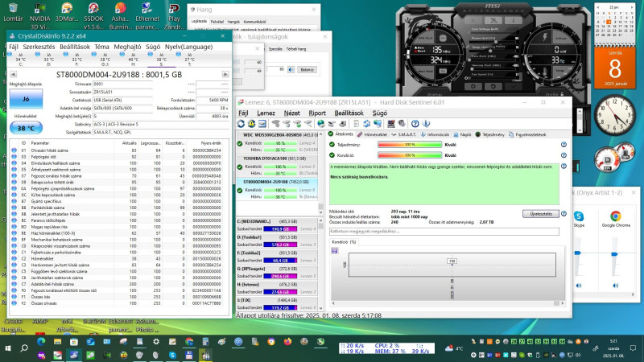
Task: Switch to the S.M.A.R.T. tab in Sentinel
Action: (404, 134)
